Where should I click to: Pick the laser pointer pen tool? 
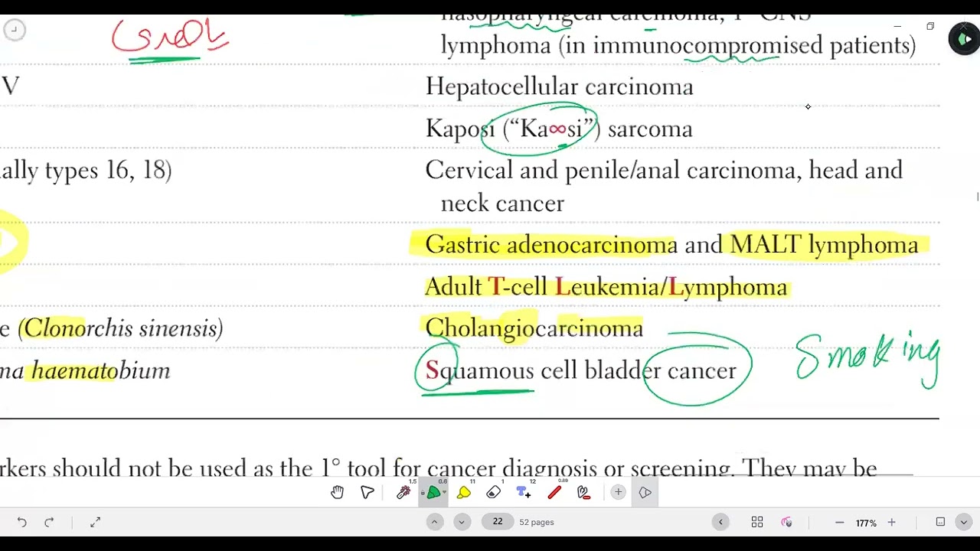point(403,492)
